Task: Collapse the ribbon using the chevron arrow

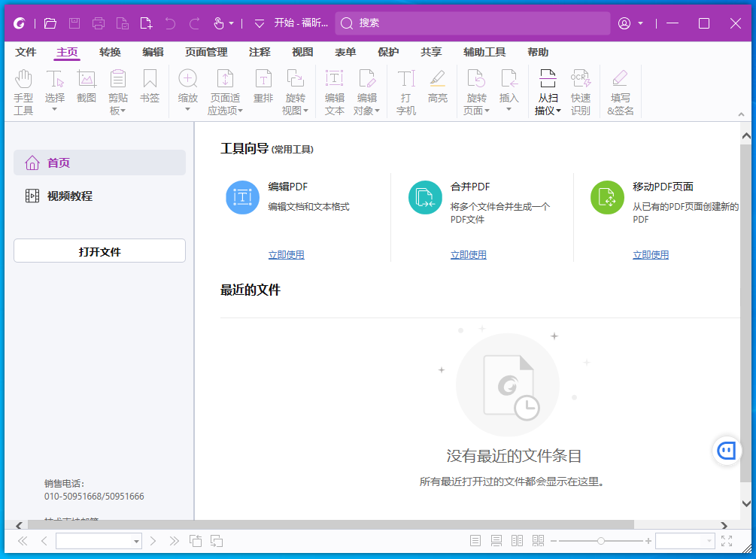Action: coord(740,114)
